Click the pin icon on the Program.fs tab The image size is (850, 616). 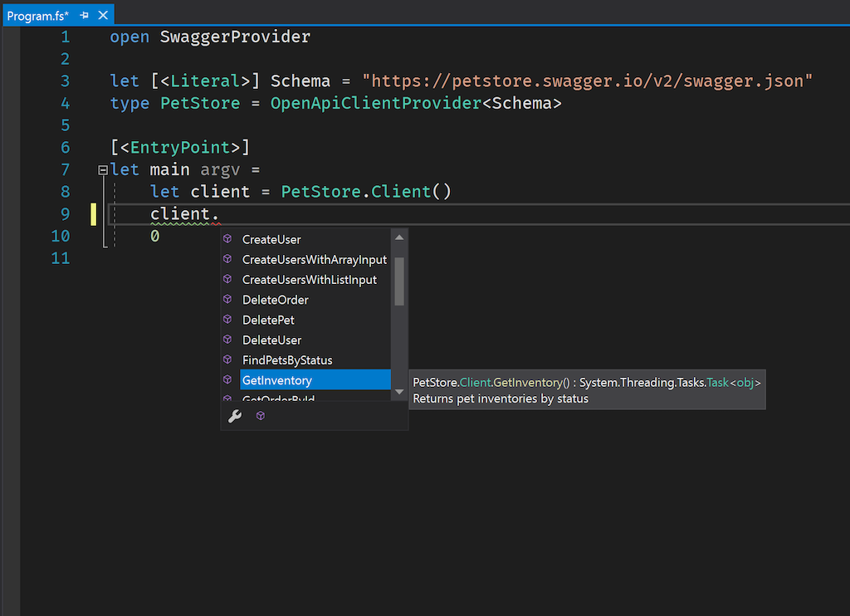click(84, 16)
